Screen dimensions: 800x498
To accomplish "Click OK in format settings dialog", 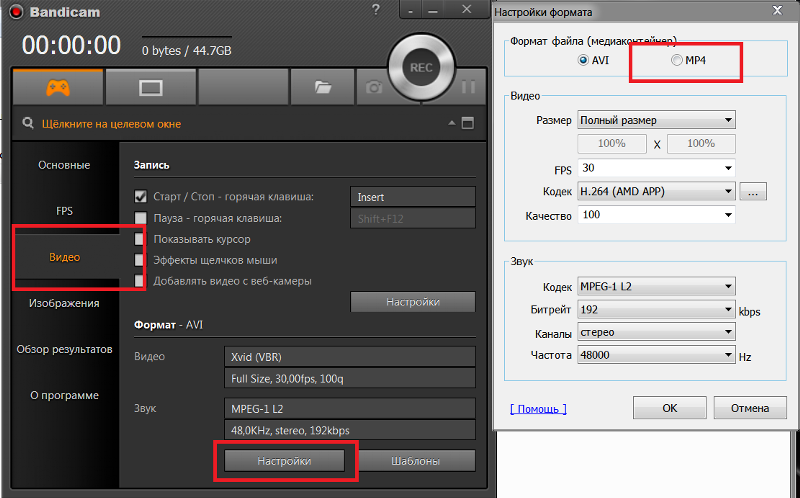I will [669, 408].
